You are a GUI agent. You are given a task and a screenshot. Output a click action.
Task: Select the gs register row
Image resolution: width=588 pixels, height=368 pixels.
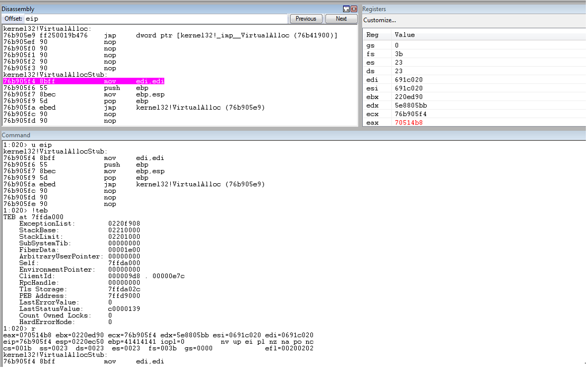pyautogui.click(x=474, y=46)
